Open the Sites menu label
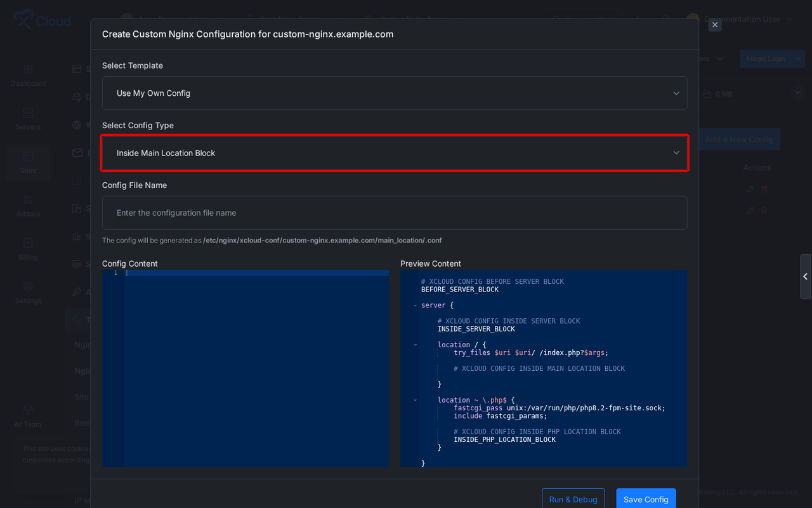Viewport: 812px width, 508px height. tap(28, 170)
